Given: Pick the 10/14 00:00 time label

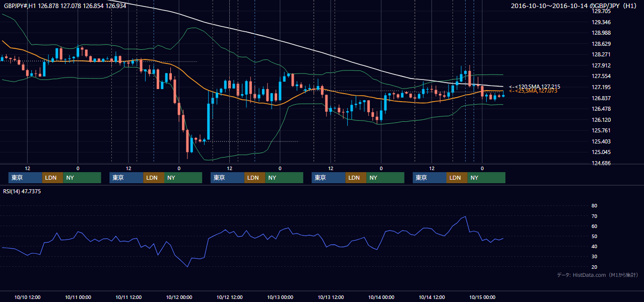Looking at the screenshot, I should point(381,297).
